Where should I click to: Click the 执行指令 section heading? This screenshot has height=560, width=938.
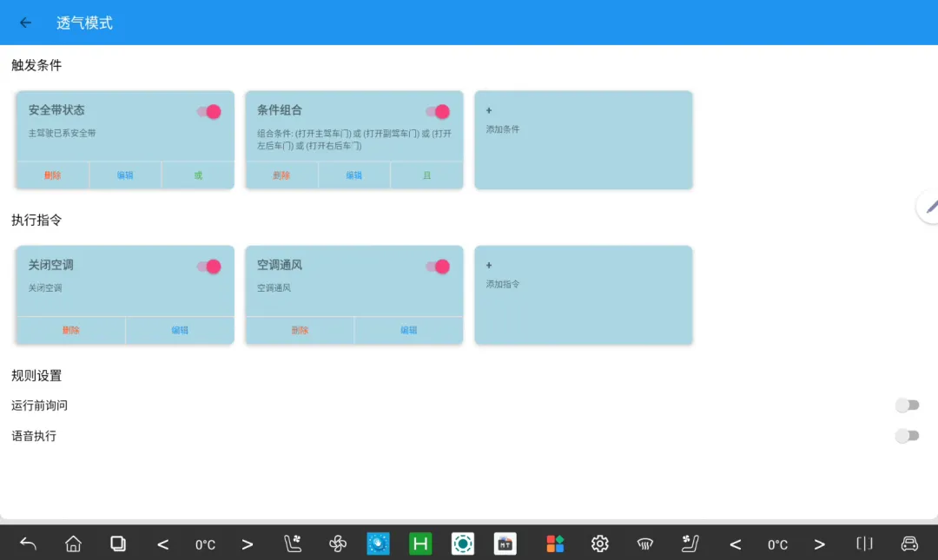[x=36, y=221]
